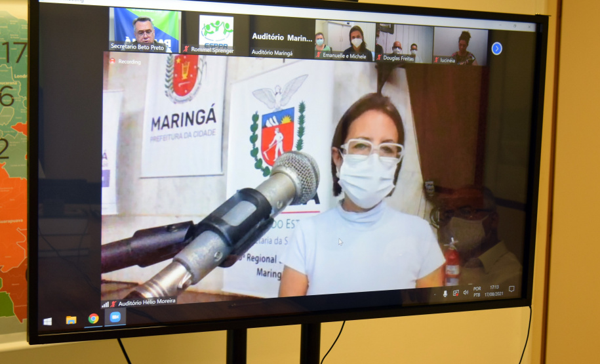The image size is (600, 364).
Task: Launch Google Chrome from the taskbar
Action: tap(93, 319)
